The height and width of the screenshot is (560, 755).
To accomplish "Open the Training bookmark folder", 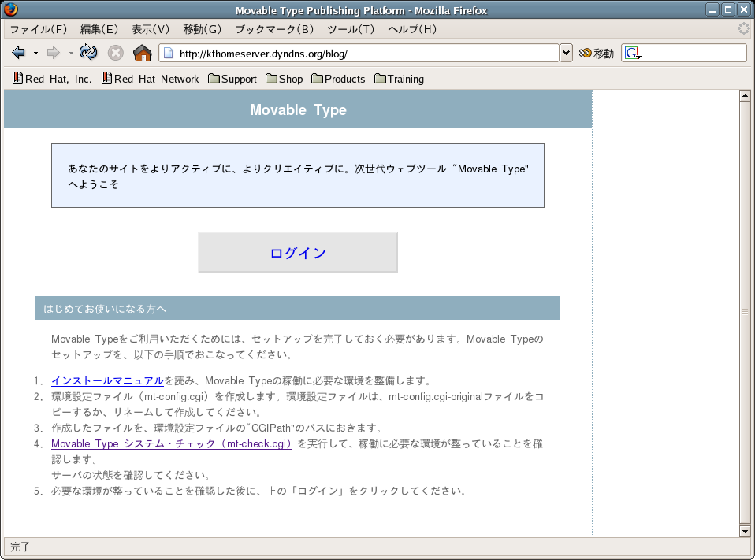I will (x=399, y=79).
